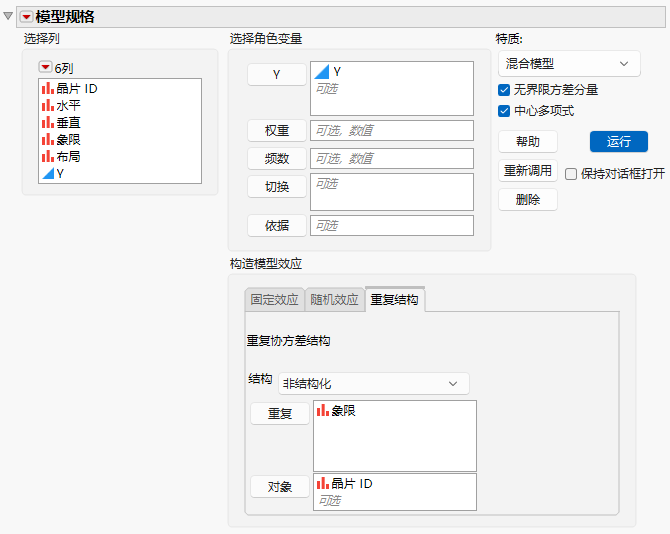This screenshot has width=670, height=534.
Task: Open the red triangle menu beside 模型规格
Action: click(x=26, y=17)
